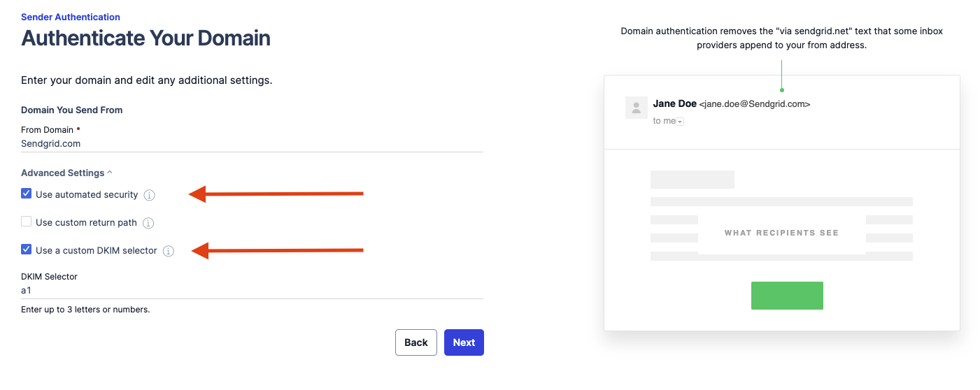This screenshot has height=390, width=980.
Task: Click info icon beside Use automated security
Action: (149, 195)
